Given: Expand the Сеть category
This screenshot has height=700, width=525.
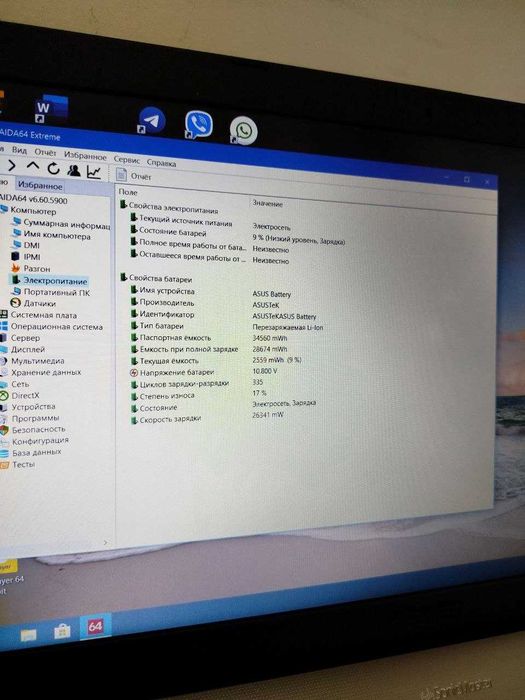Looking at the screenshot, I should coord(16,384).
